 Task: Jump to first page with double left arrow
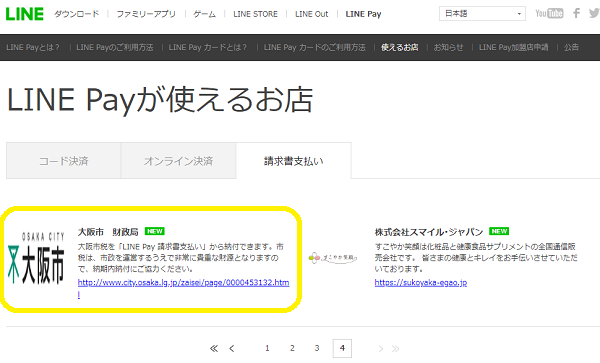(x=214, y=348)
